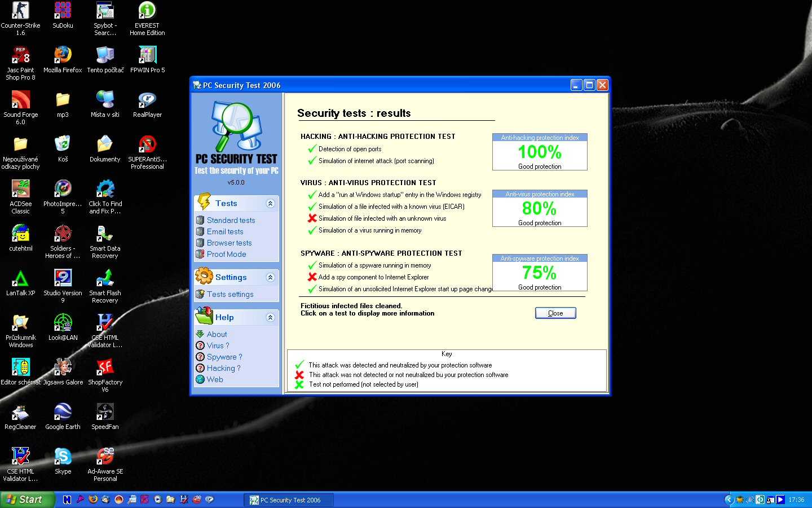Show details for internet attack port scanning test
Image resolution: width=812 pixels, height=508 pixels.
click(x=376, y=161)
